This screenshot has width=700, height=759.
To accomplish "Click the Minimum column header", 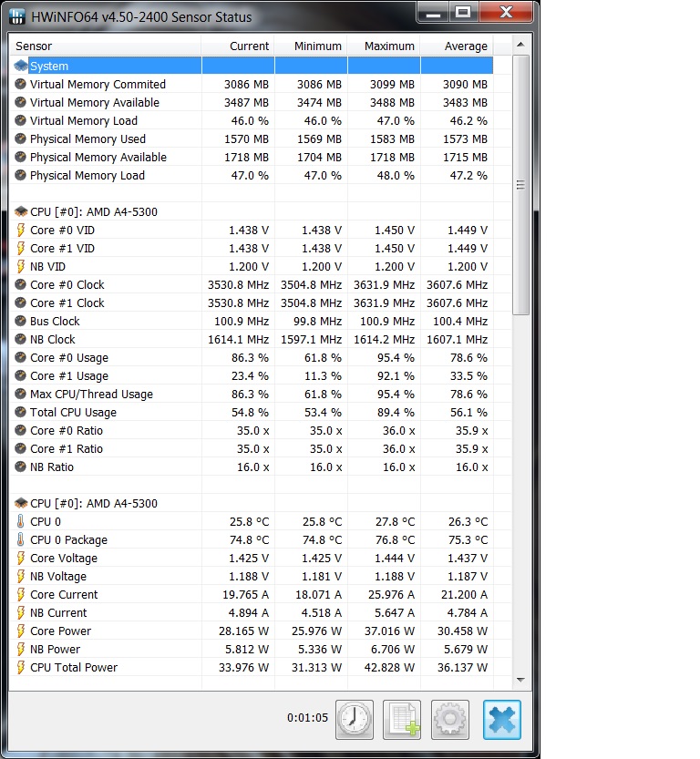I will coord(311,46).
